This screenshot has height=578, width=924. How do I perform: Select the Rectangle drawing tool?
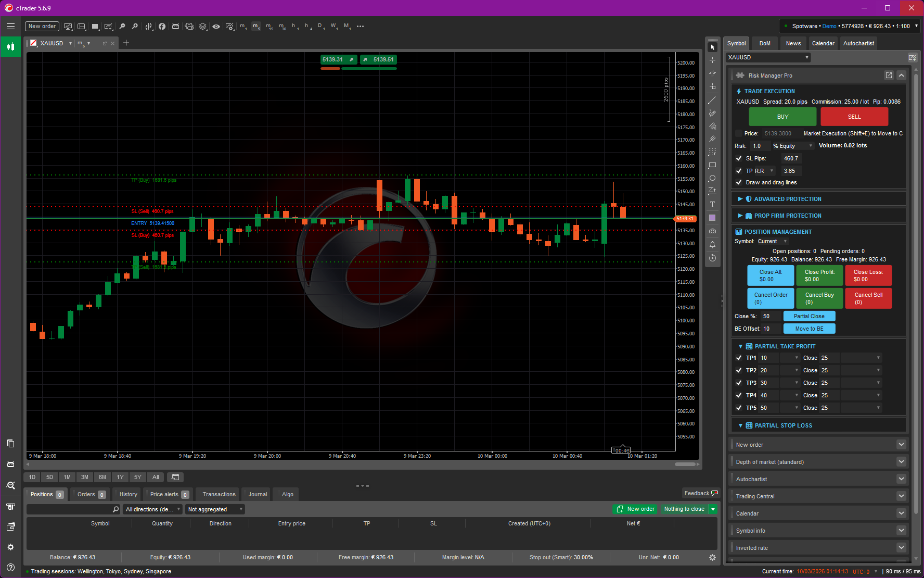(713, 166)
